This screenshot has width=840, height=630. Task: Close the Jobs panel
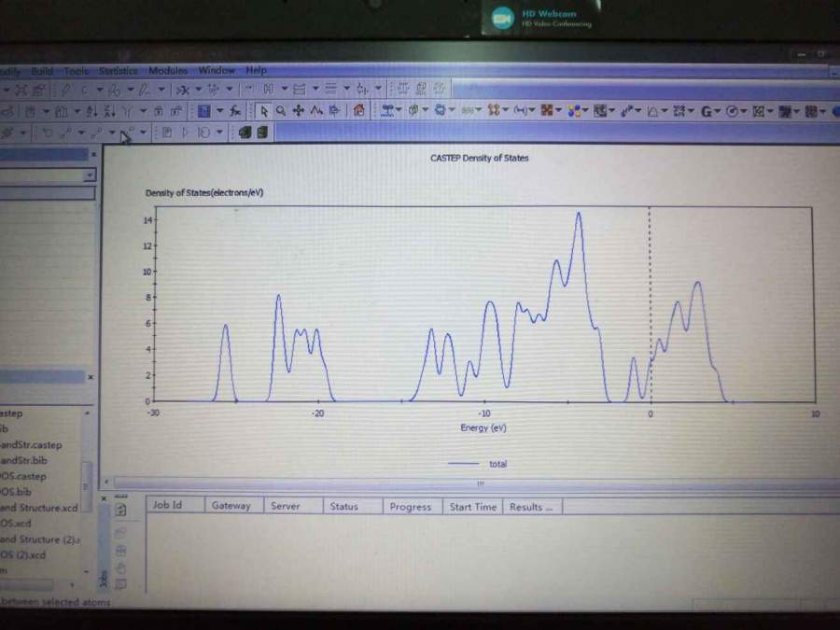(104, 498)
